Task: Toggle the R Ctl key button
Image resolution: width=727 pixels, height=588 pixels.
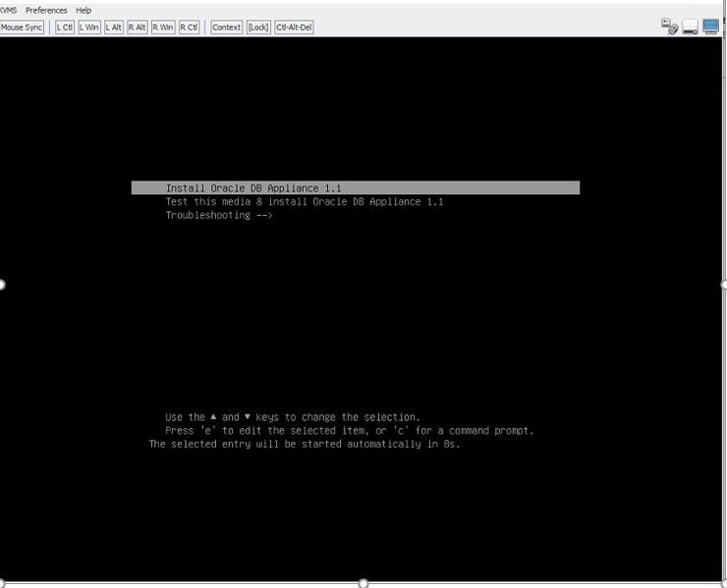Action: pyautogui.click(x=190, y=27)
